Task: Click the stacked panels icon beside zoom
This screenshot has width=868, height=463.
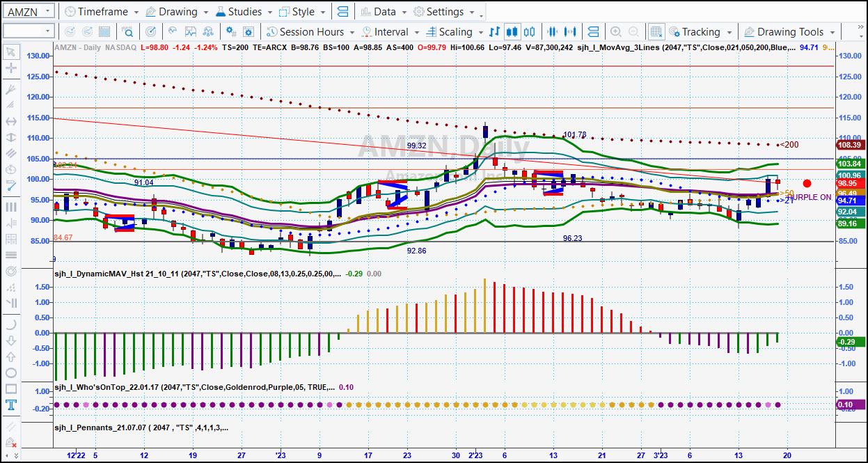Action: point(594,32)
